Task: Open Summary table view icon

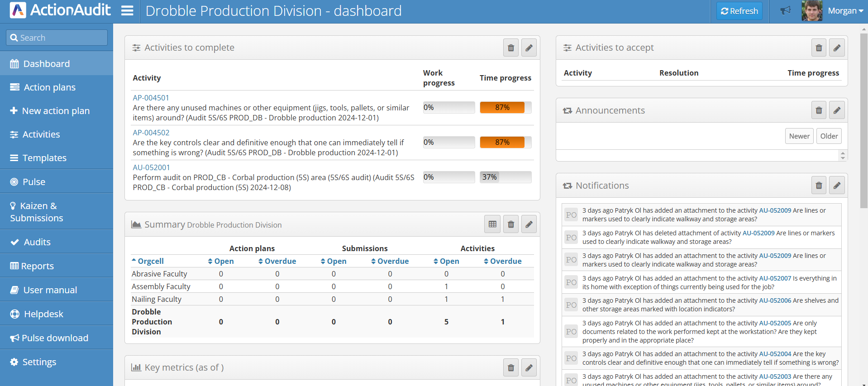Action: coord(492,224)
